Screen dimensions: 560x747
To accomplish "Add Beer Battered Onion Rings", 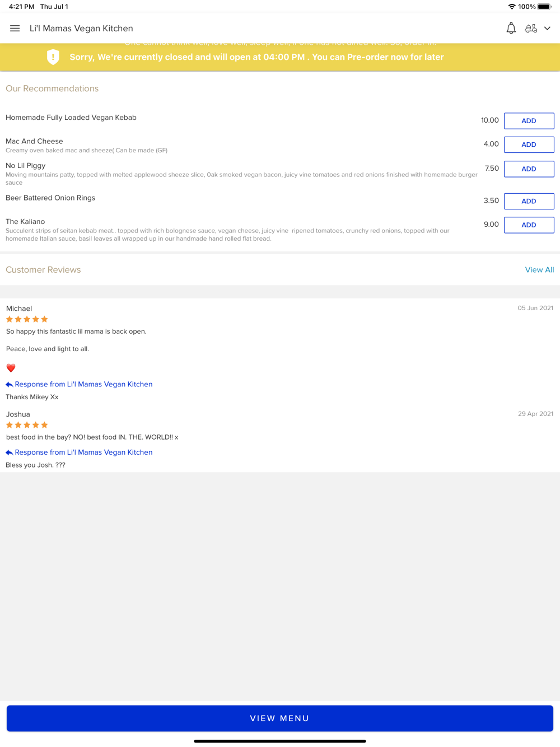I will click(x=529, y=201).
